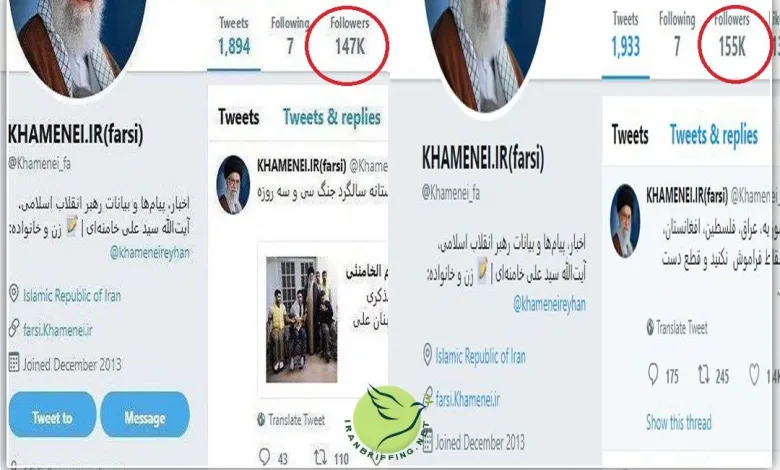Click the Message button
Viewport: 780px width, 470px height.
pos(145,416)
